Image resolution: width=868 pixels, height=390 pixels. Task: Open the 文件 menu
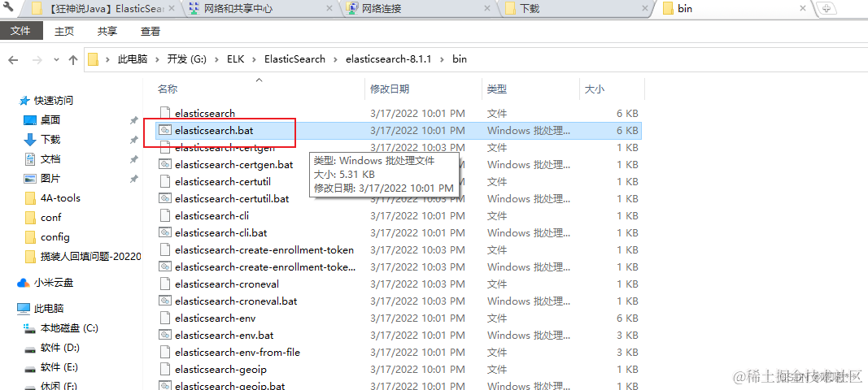(x=20, y=32)
